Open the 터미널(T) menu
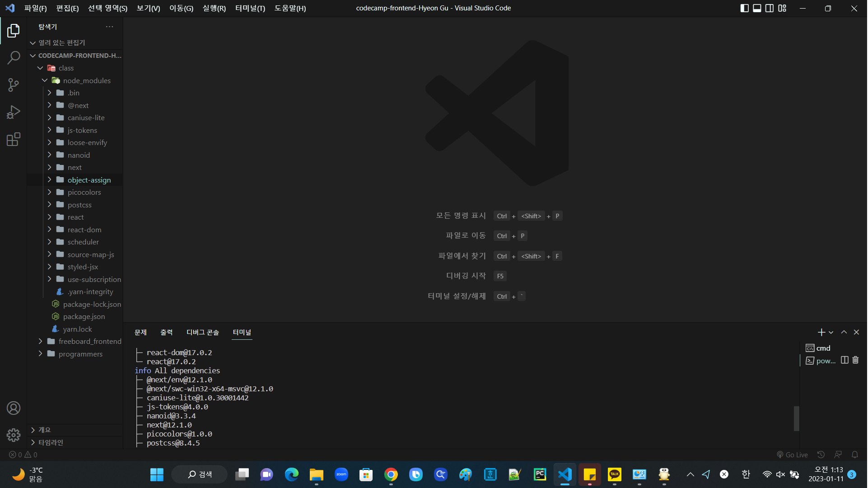The image size is (868, 488). [x=250, y=8]
